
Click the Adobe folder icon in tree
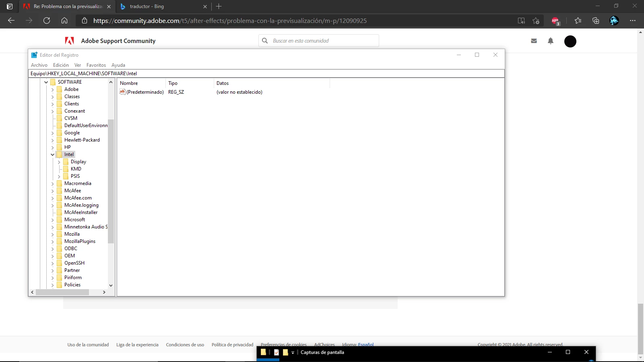pyautogui.click(x=60, y=89)
